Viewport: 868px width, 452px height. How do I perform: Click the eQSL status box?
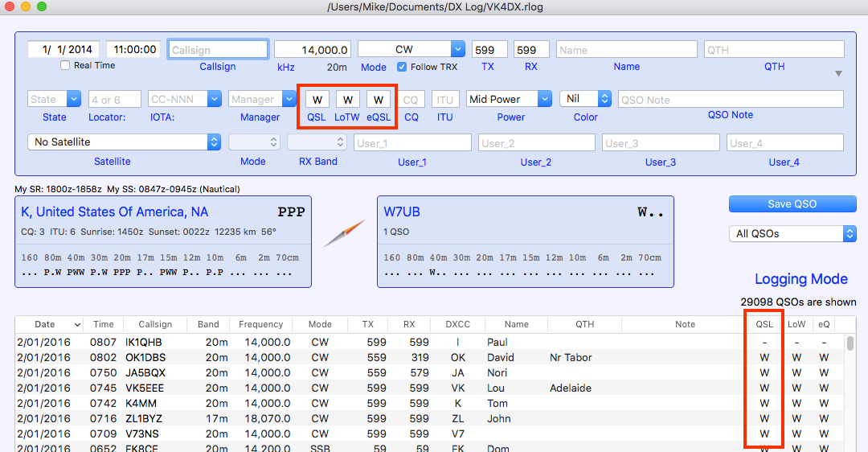pyautogui.click(x=378, y=100)
